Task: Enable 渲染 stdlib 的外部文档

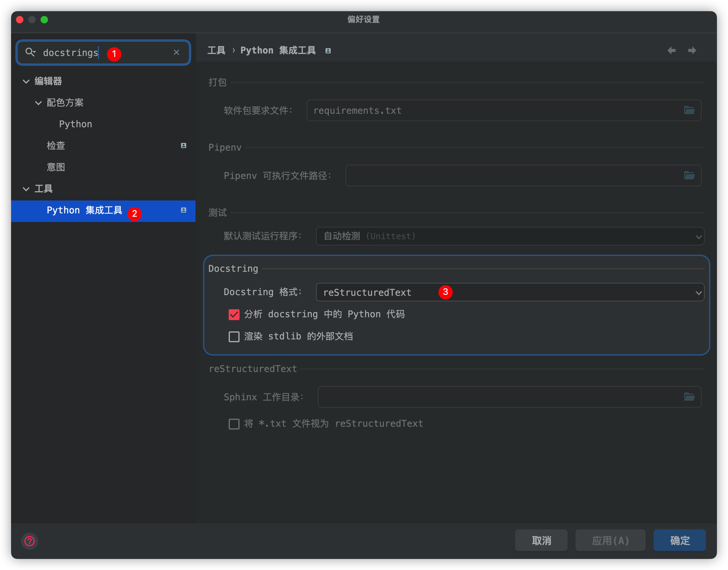Action: [234, 336]
